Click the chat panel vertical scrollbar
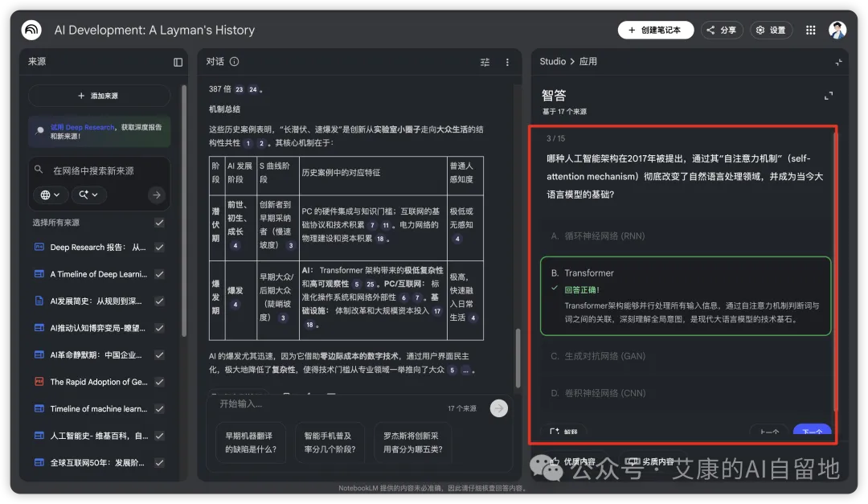The height and width of the screenshot is (504, 868). [518, 357]
